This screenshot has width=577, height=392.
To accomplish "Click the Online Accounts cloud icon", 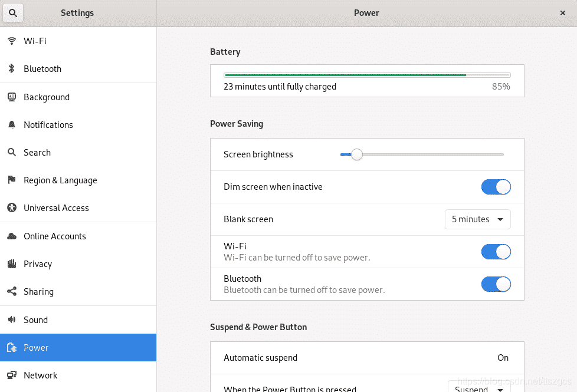I will pyautogui.click(x=12, y=236).
